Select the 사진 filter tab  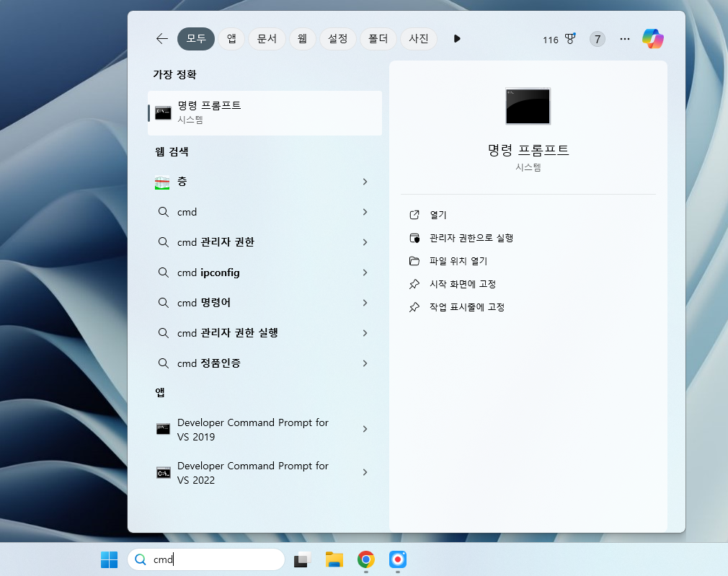pos(418,38)
